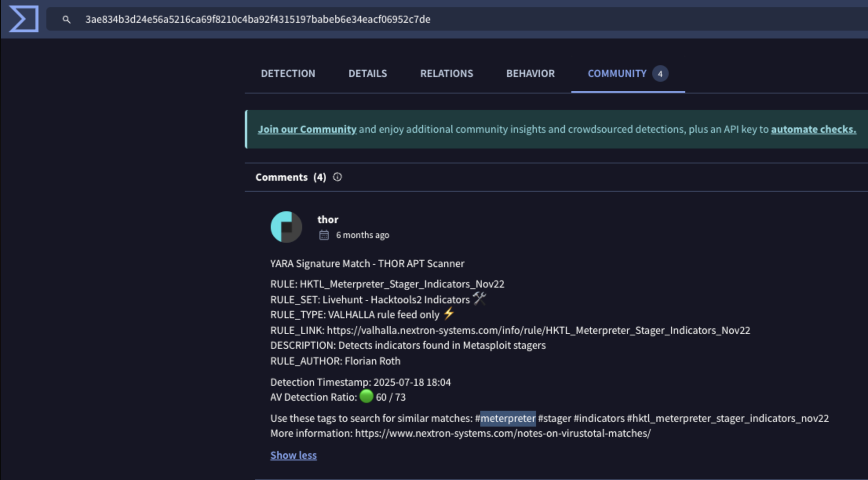Viewport: 868px width, 480px height.
Task: Click the #indicators tag
Action: [x=599, y=418]
